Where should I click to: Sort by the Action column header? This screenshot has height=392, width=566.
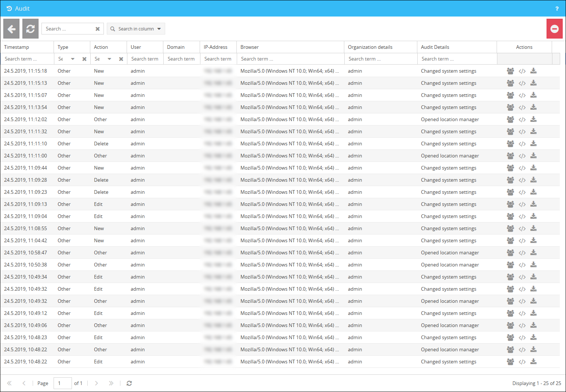coord(109,47)
